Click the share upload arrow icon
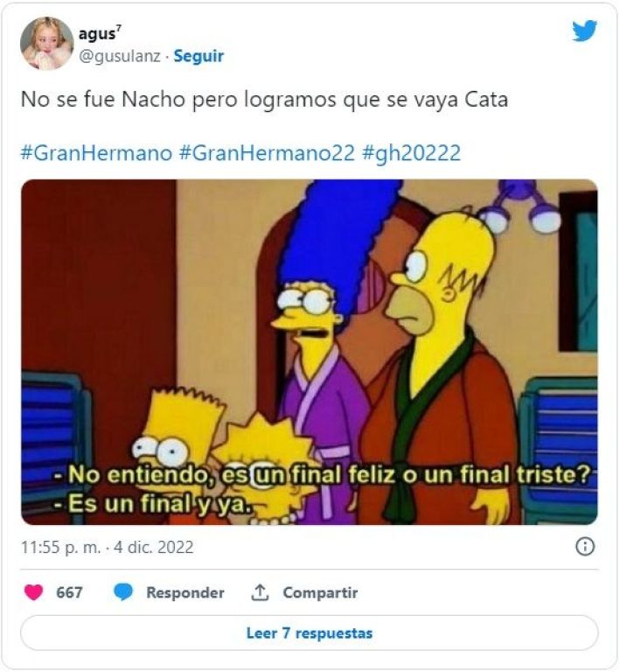This screenshot has width=620, height=672. [x=259, y=592]
